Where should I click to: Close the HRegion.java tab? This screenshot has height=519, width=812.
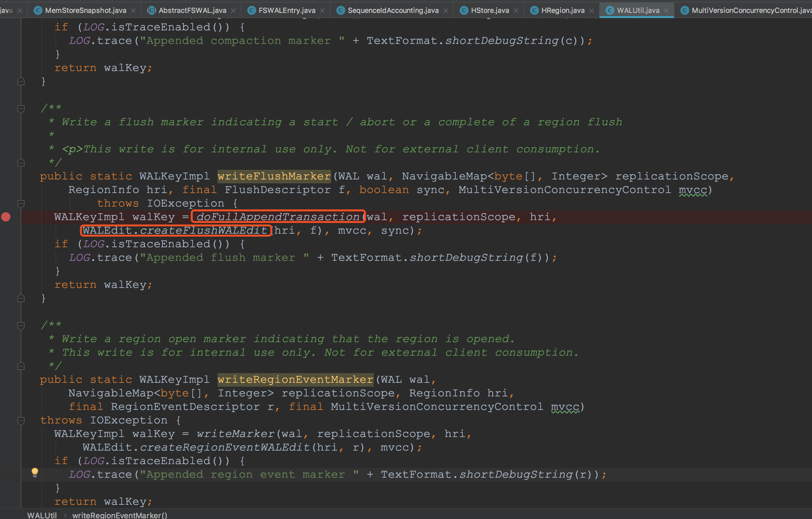tap(592, 10)
